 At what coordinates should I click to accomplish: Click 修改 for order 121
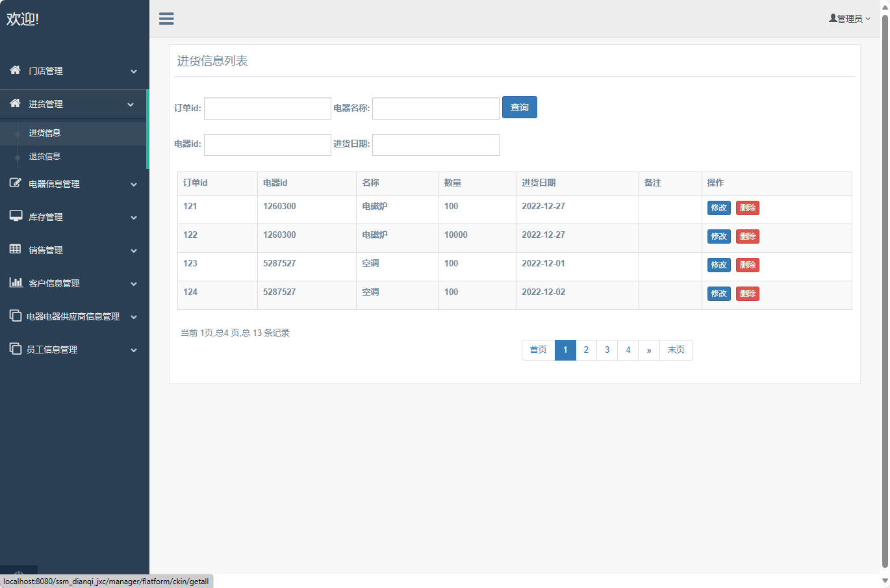point(718,208)
